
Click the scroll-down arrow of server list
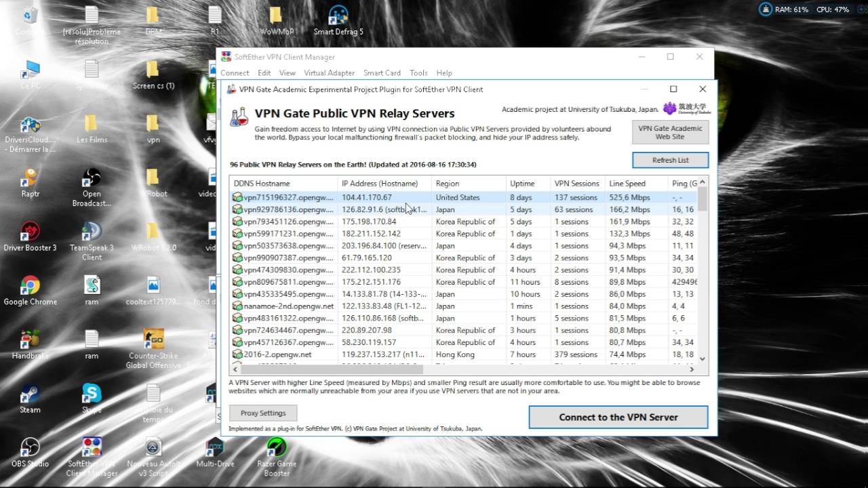703,359
